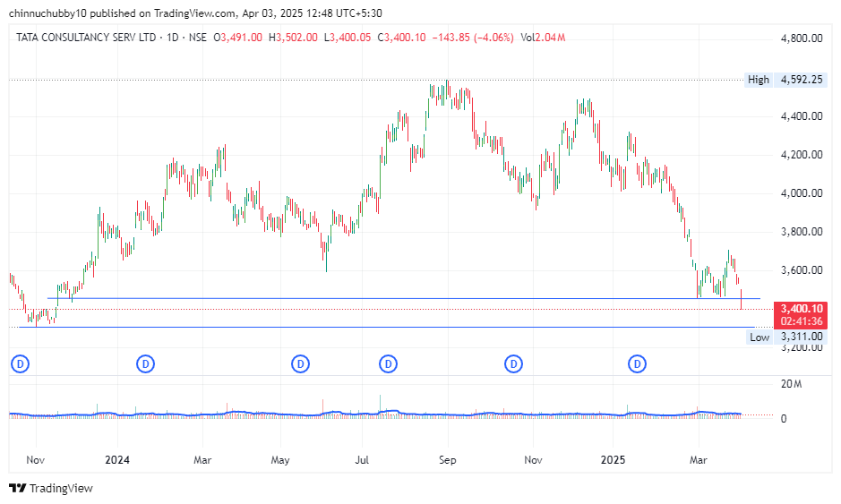This screenshot has width=841, height=504.
Task: Click the 4,800.00 price axis label
Action: point(802,38)
